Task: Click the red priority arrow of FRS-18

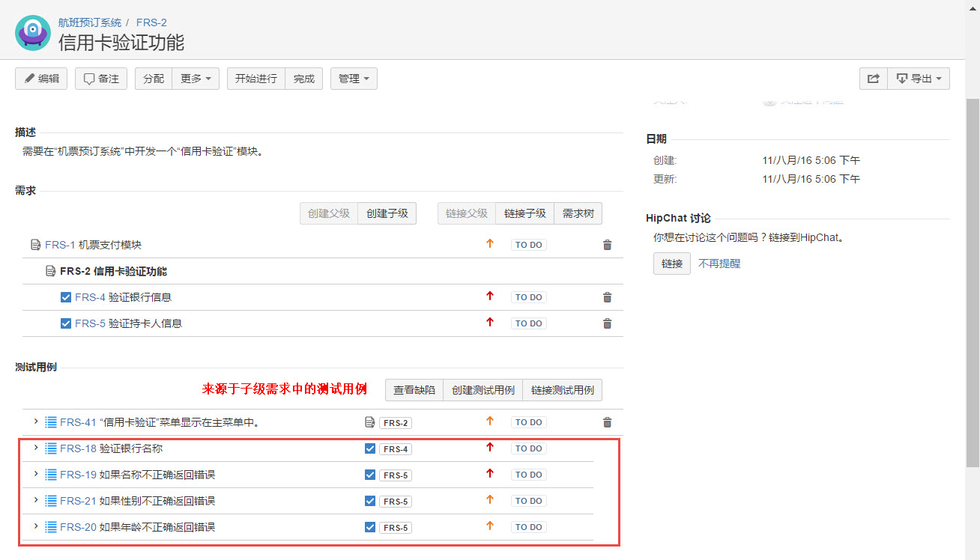Action: 490,447
